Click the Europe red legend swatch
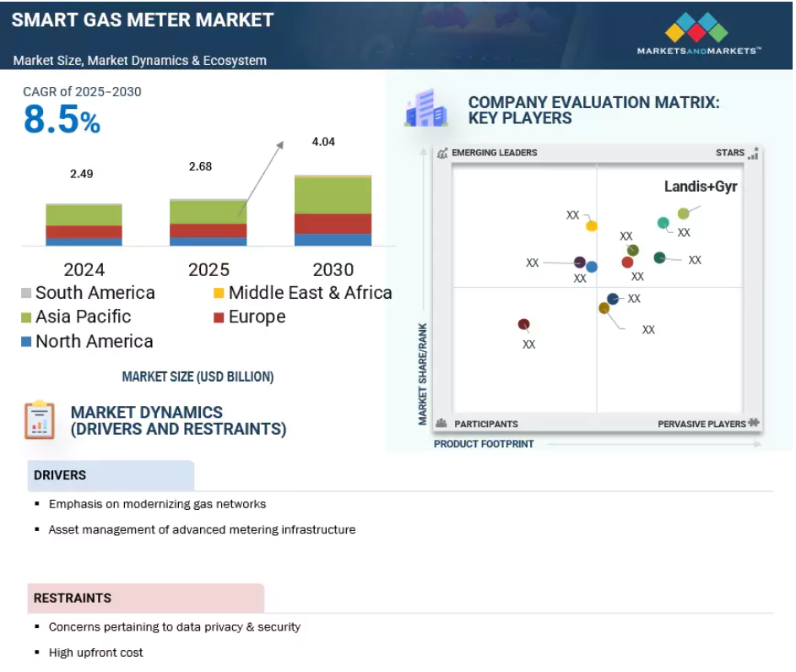 (219, 317)
